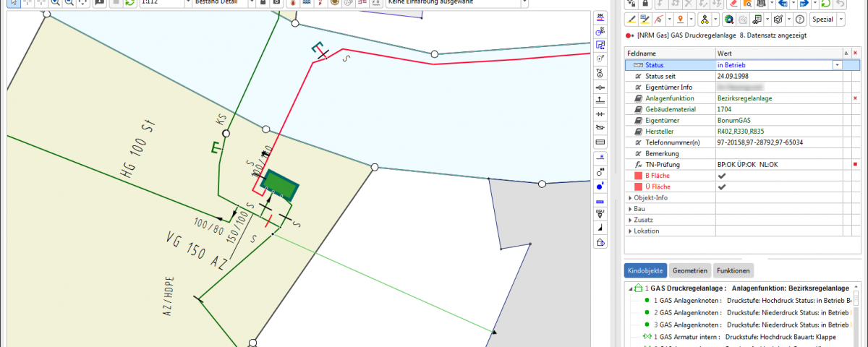Click the yellow highlight pen icon
The image size is (868, 347).
point(631,20)
